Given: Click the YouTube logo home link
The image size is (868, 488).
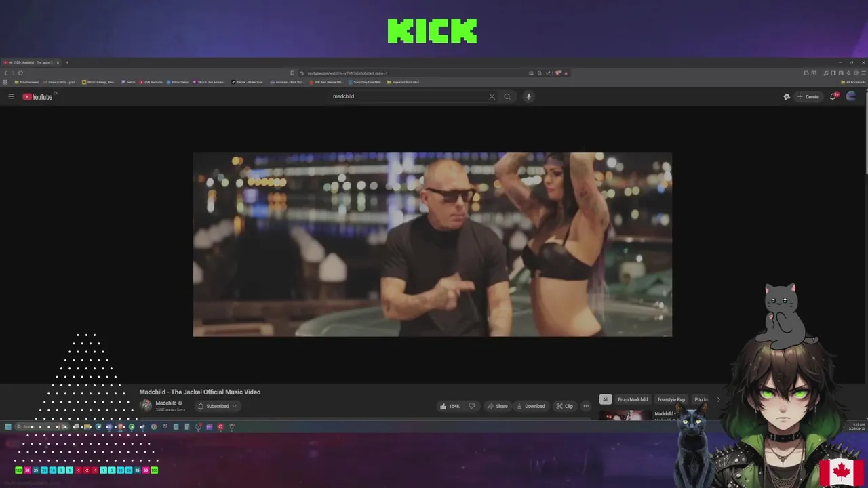Looking at the screenshot, I should click(x=37, y=96).
